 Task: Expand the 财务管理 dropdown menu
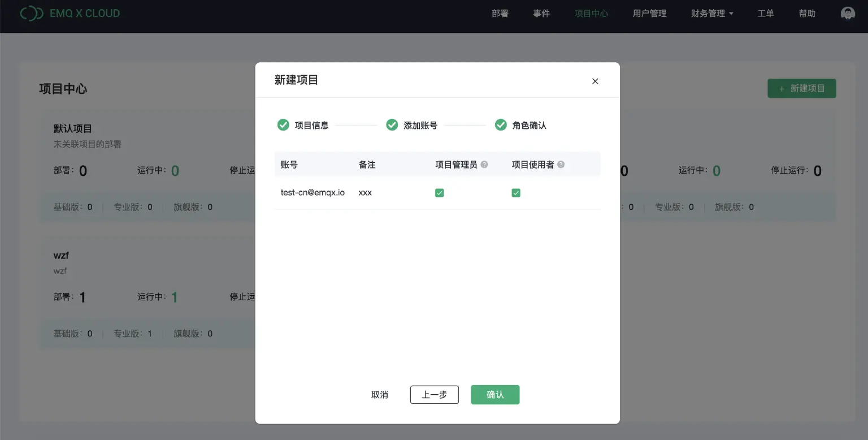click(x=711, y=13)
